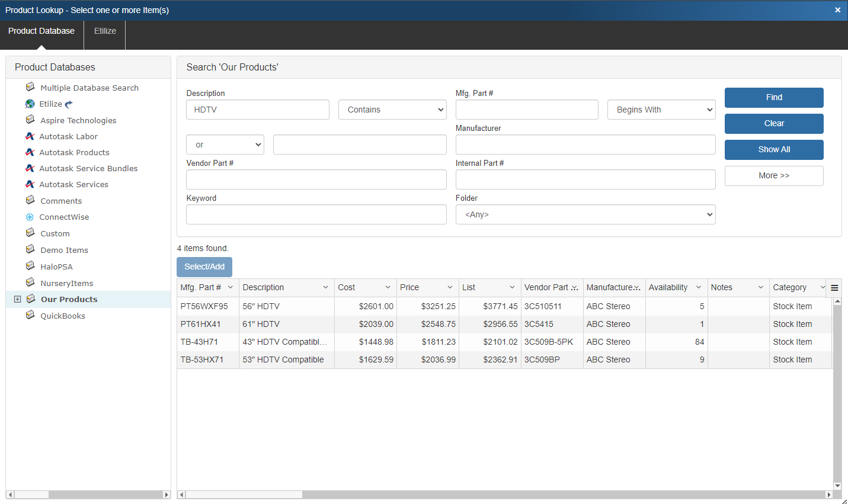This screenshot has width=848, height=504.
Task: Click the HaloPSA database icon
Action: pyautogui.click(x=30, y=266)
